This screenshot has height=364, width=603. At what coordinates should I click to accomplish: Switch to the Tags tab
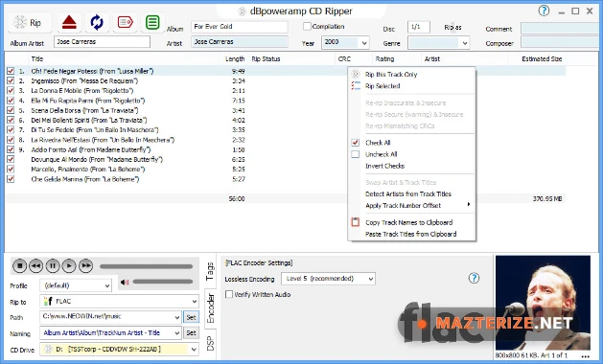point(210,271)
